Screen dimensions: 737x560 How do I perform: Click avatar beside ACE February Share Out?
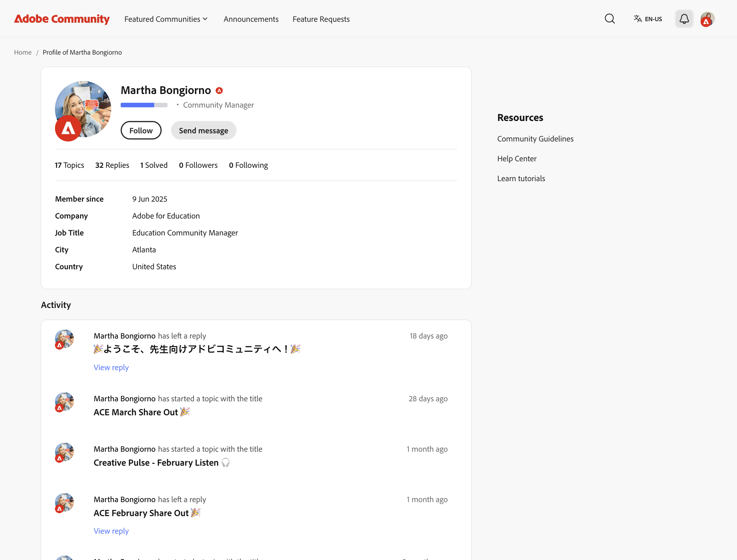tap(64, 503)
